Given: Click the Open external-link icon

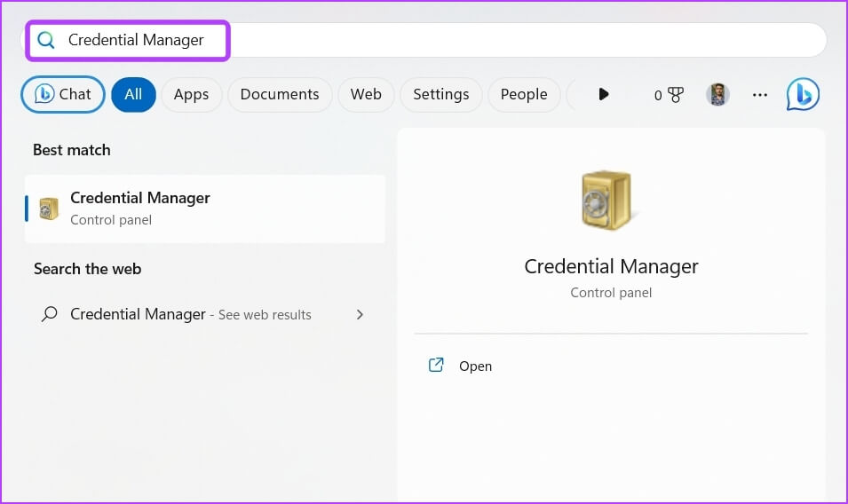Looking at the screenshot, I should (436, 366).
